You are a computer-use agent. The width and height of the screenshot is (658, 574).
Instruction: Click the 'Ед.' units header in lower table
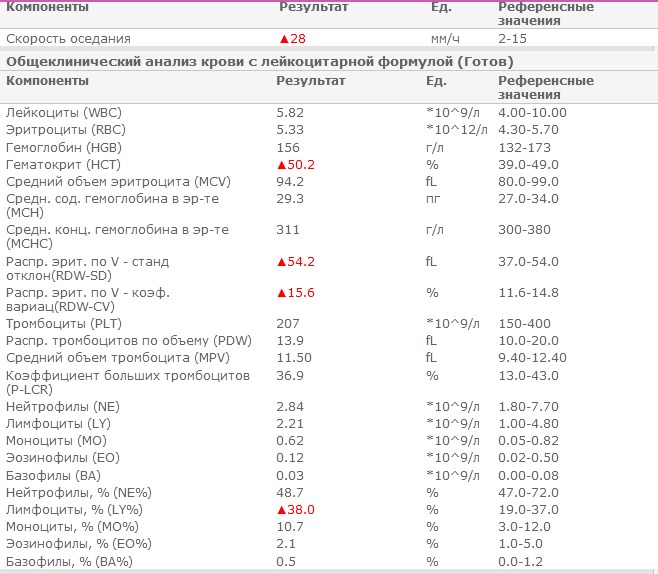point(436,80)
